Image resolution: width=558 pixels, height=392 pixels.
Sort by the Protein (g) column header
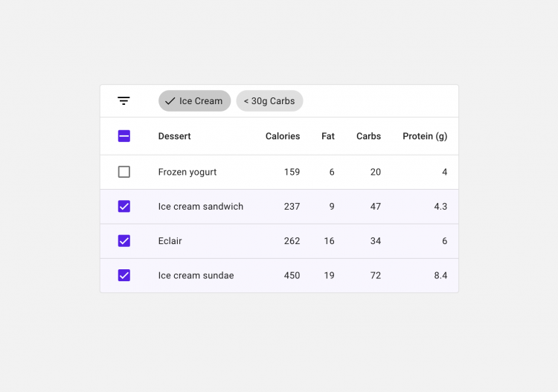tap(425, 136)
